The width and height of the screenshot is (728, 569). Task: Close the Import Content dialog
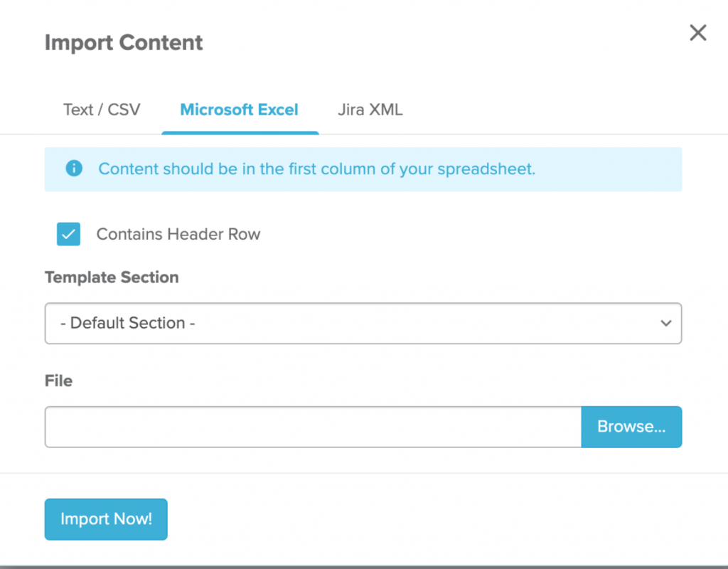(698, 33)
